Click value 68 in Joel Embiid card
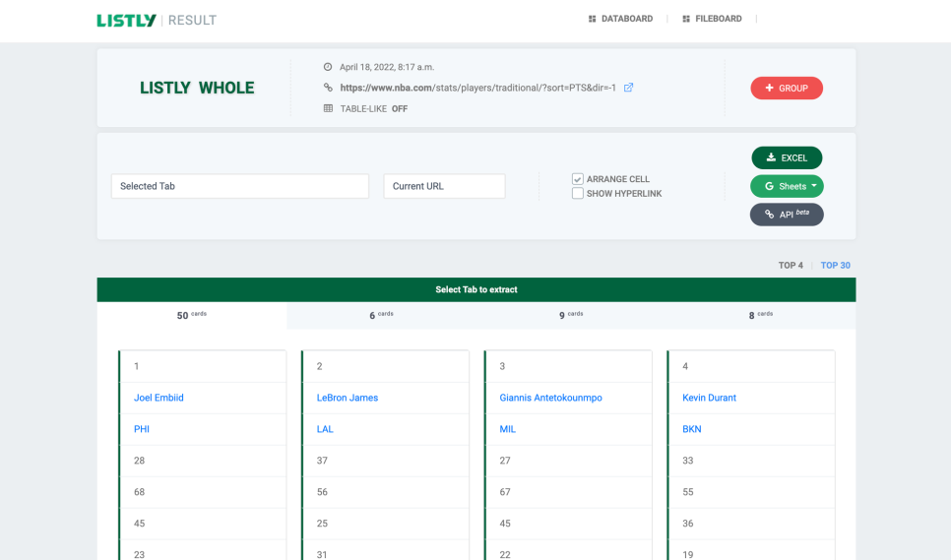This screenshot has width=951, height=560. point(139,492)
